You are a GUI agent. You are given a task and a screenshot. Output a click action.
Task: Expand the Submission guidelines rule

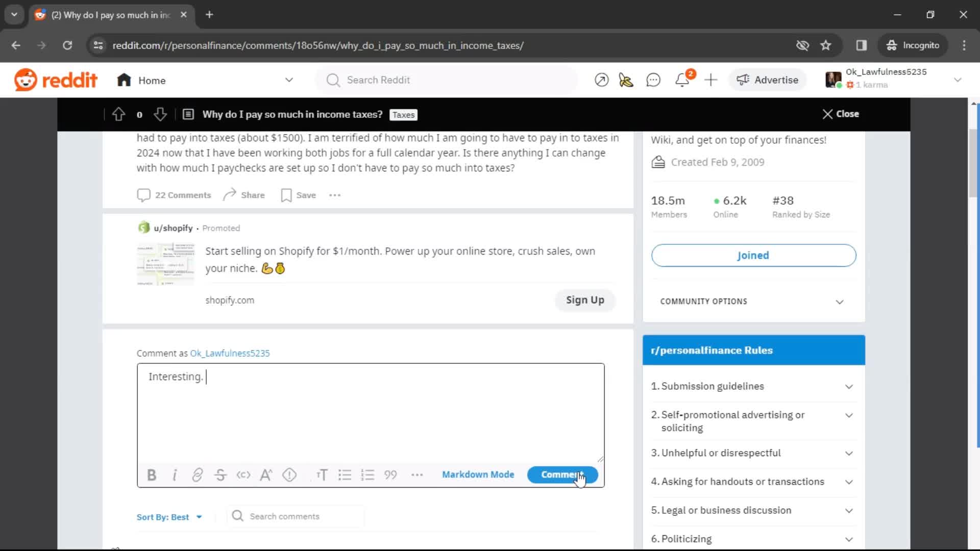click(x=849, y=386)
